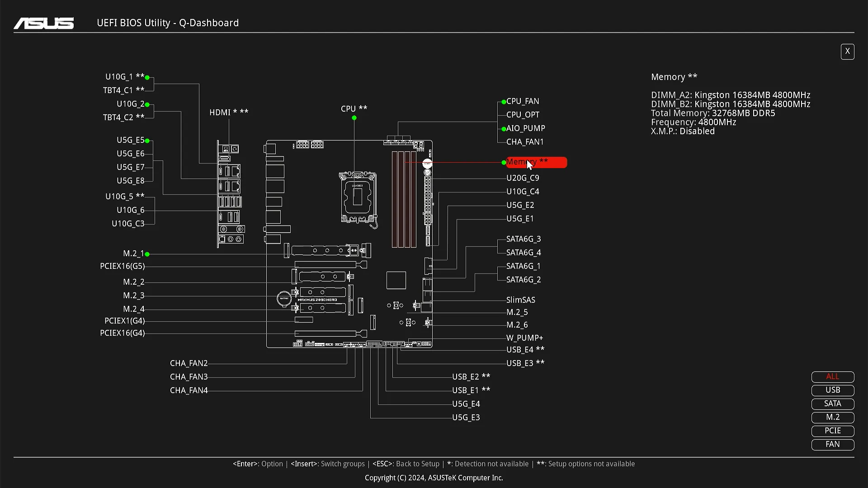
Task: Select the AIO_PUMP header label
Action: [x=525, y=128]
